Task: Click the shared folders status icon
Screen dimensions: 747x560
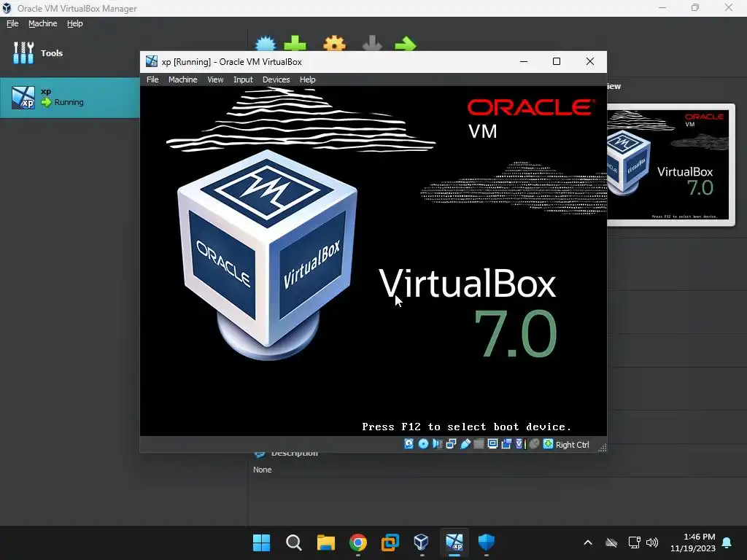Action: (479, 444)
